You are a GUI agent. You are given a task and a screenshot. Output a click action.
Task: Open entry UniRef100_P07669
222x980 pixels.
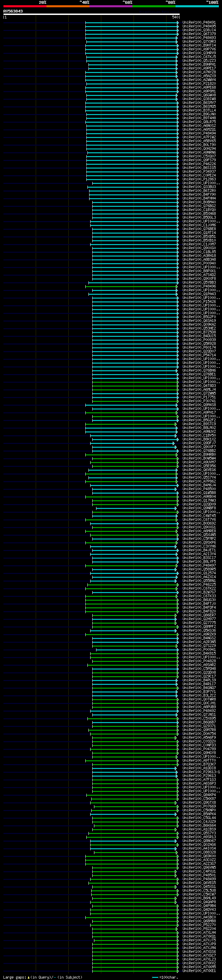199,806
